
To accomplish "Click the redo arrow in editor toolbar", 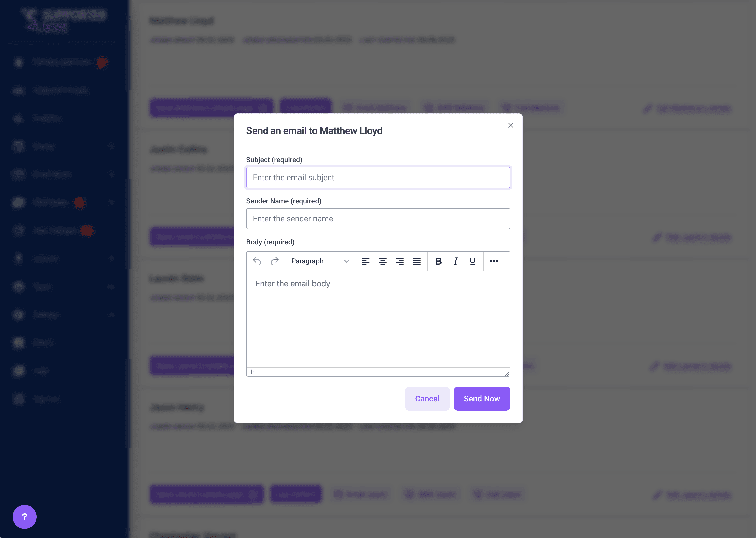I will [x=274, y=261].
